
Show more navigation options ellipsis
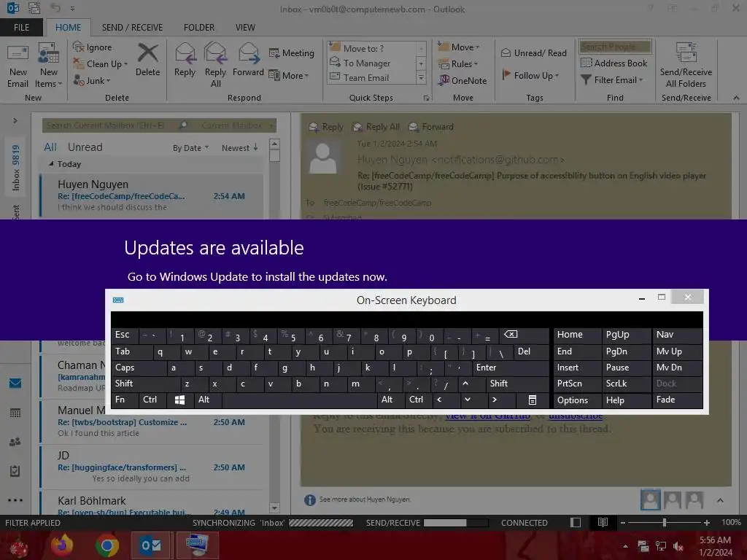15,500
